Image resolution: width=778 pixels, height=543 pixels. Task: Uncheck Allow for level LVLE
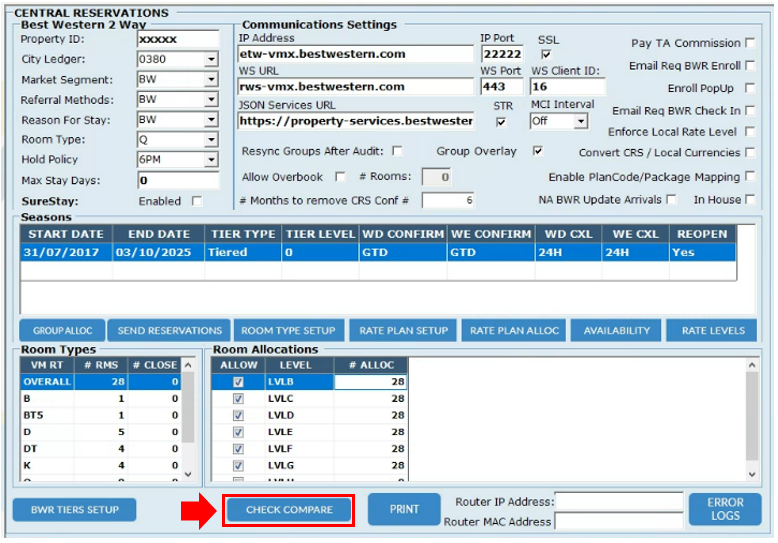(x=238, y=432)
